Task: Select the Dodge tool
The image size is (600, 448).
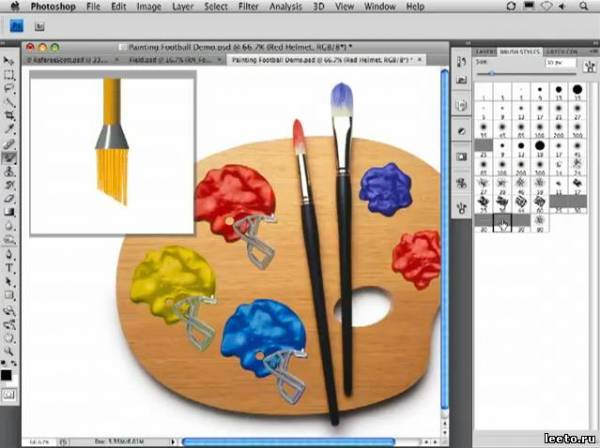Action: (x=8, y=240)
